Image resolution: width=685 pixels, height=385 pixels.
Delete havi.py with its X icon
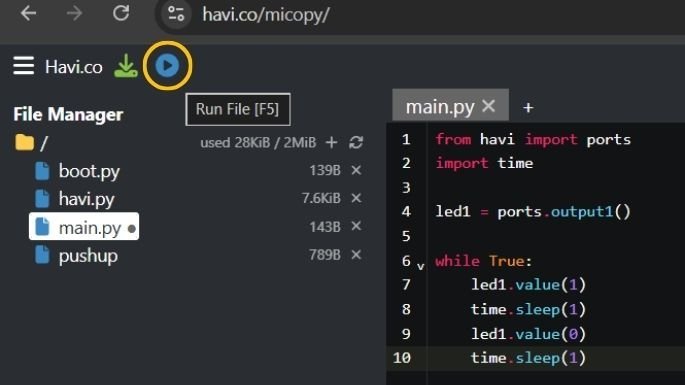356,198
